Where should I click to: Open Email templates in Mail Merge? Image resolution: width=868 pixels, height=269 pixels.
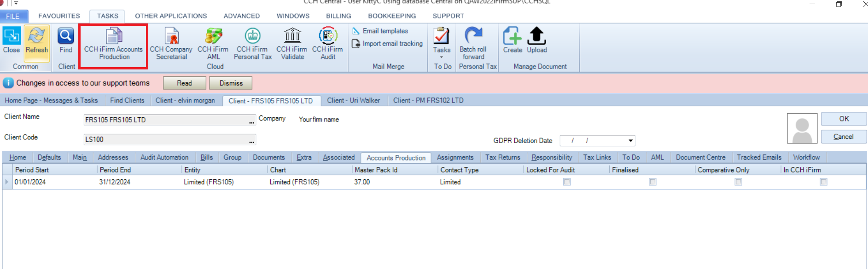pyautogui.click(x=380, y=31)
